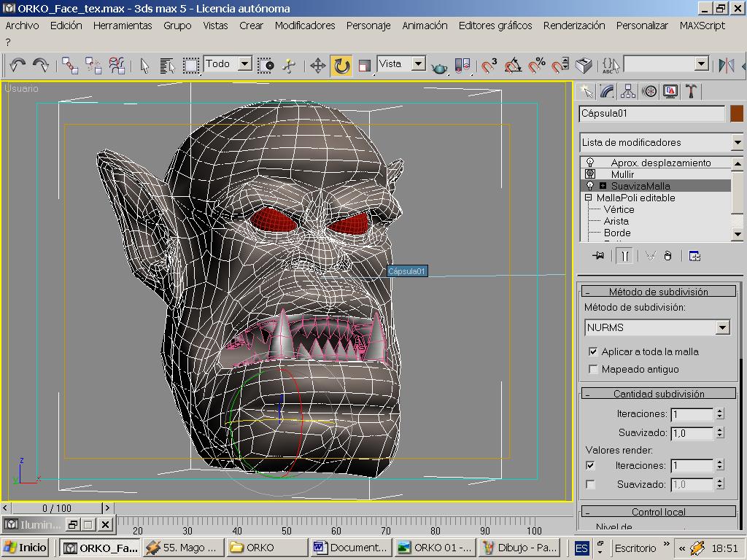The width and height of the screenshot is (747, 560).
Task: Open the NURMS subdivision method dropdown
Action: (x=723, y=327)
